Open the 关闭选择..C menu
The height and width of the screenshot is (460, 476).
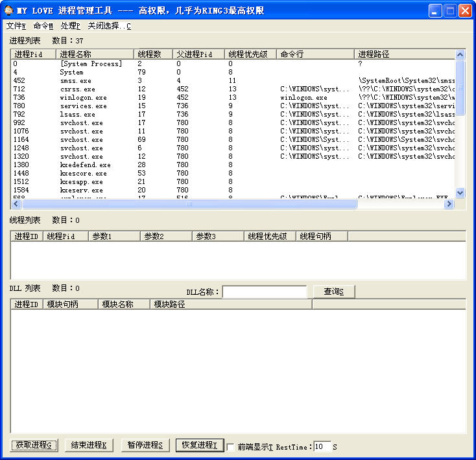click(x=110, y=26)
